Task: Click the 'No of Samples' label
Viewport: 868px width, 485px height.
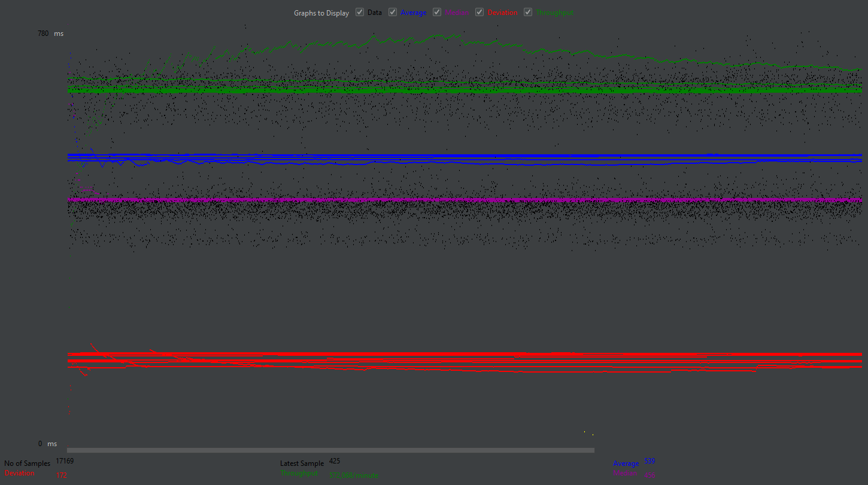Action: pyautogui.click(x=27, y=463)
